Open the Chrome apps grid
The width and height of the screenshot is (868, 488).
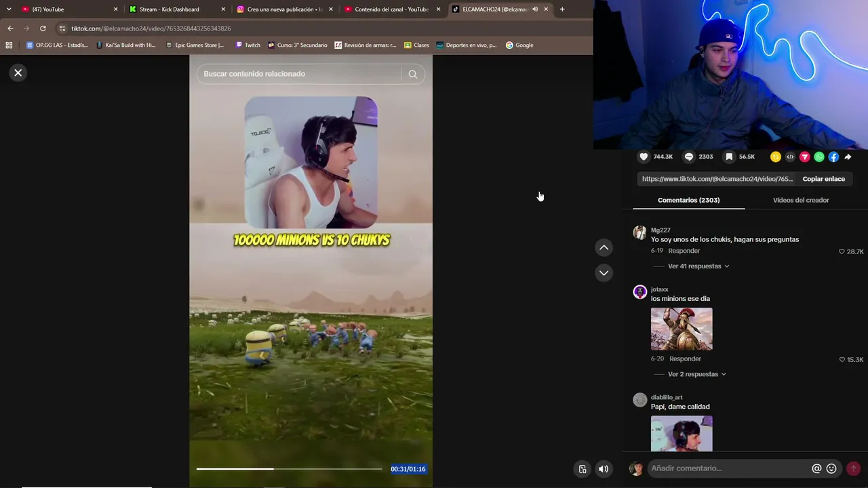[x=9, y=45]
